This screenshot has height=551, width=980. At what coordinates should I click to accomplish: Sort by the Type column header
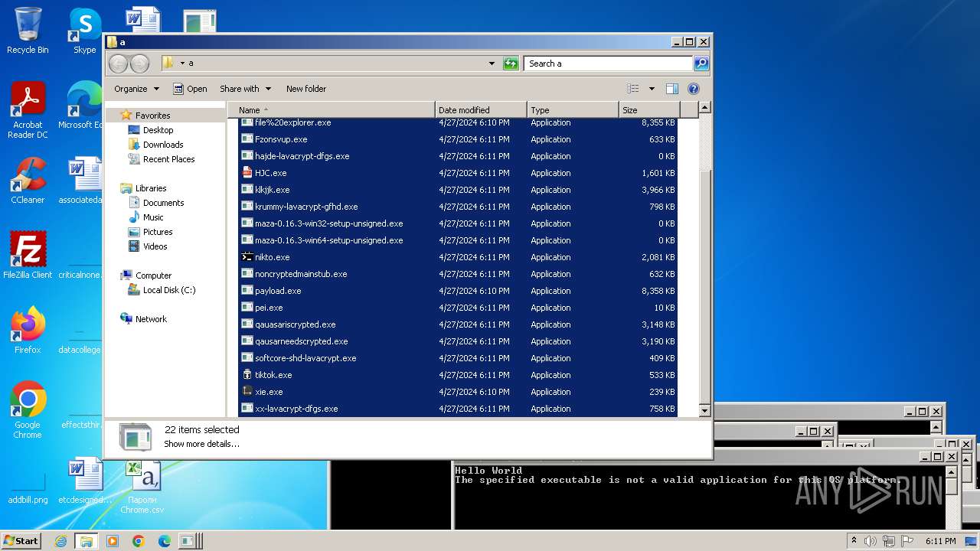573,110
